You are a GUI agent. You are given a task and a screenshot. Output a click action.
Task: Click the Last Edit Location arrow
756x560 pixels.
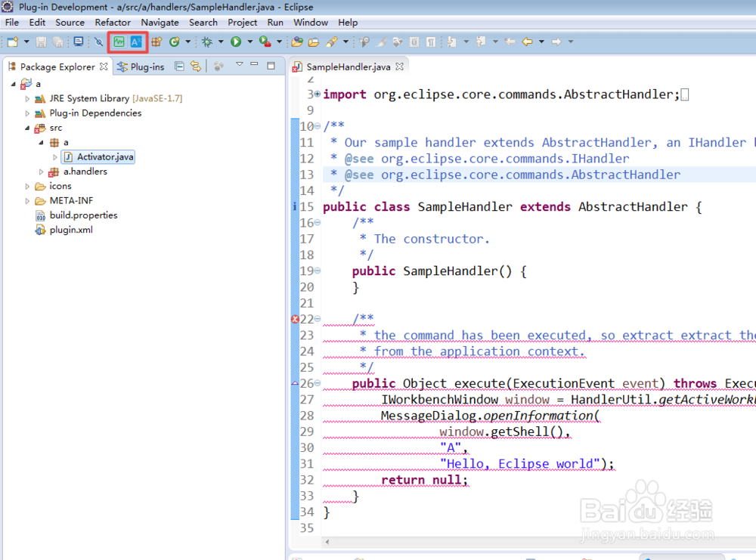coord(510,42)
